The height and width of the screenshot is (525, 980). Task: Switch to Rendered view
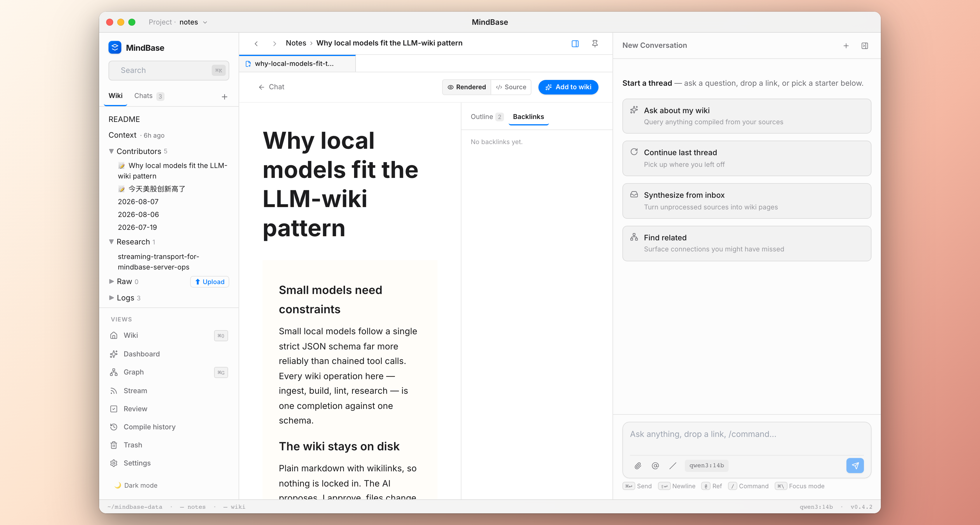467,87
